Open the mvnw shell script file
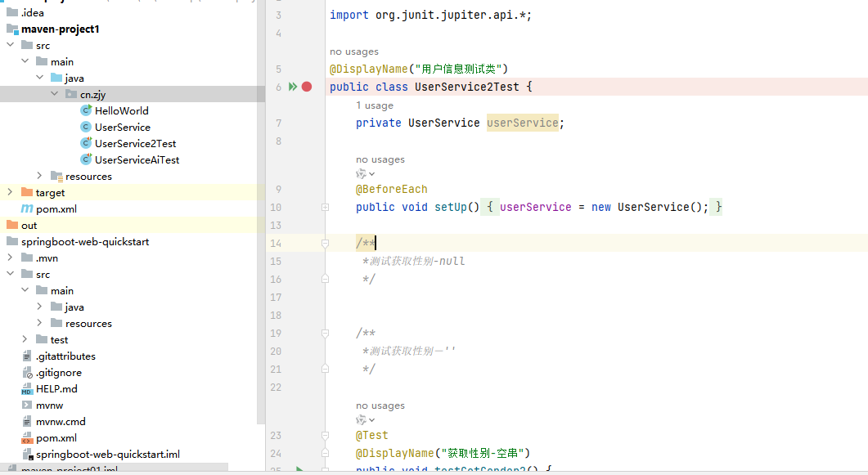The height and width of the screenshot is (475, 868). point(49,405)
